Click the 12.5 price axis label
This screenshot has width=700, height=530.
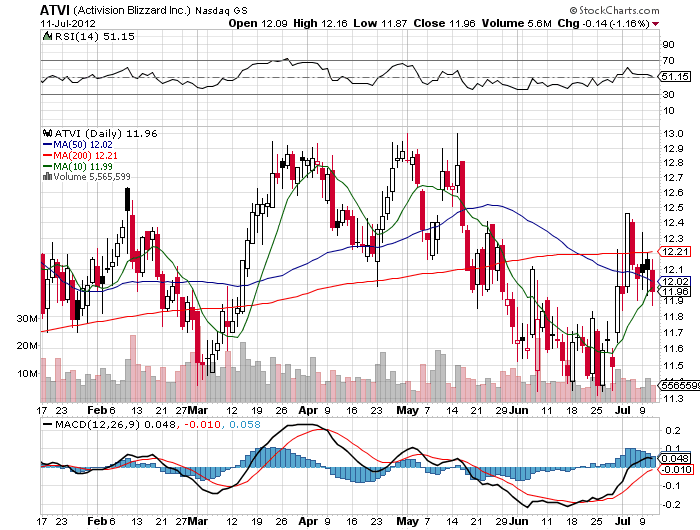(x=673, y=207)
